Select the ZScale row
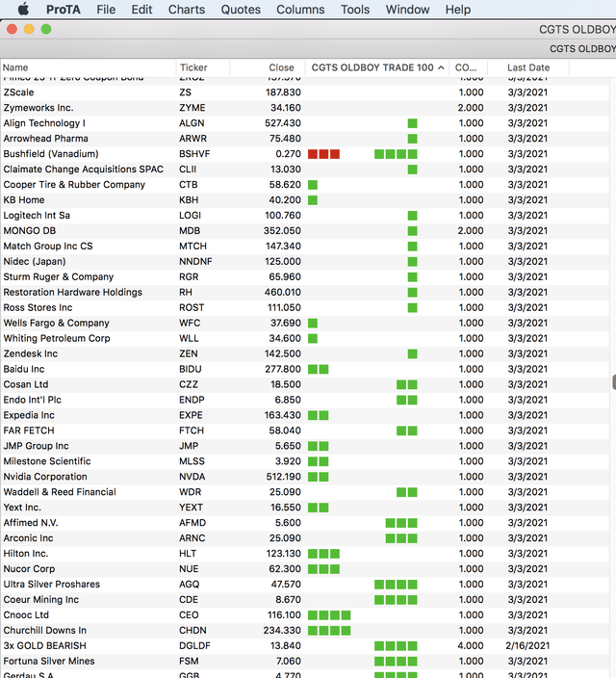Screen dimensions: 616x678 pos(305,92)
